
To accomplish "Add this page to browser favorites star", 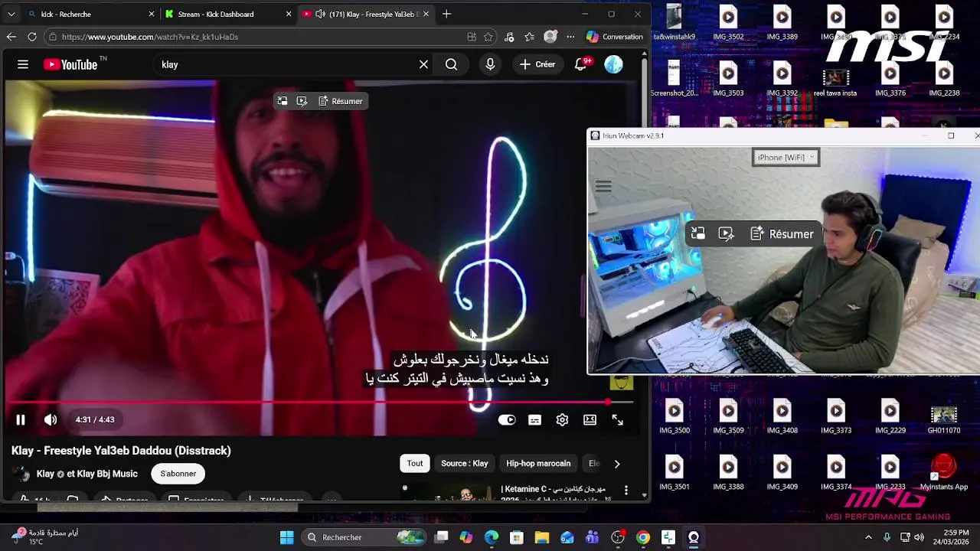I will pyautogui.click(x=489, y=37).
